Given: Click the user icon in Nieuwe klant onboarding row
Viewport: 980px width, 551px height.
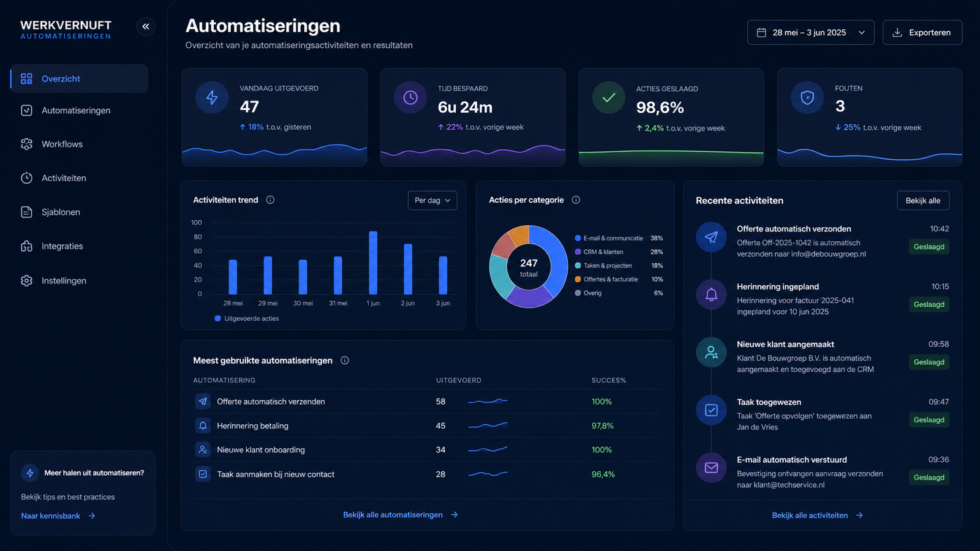Looking at the screenshot, I should point(203,449).
